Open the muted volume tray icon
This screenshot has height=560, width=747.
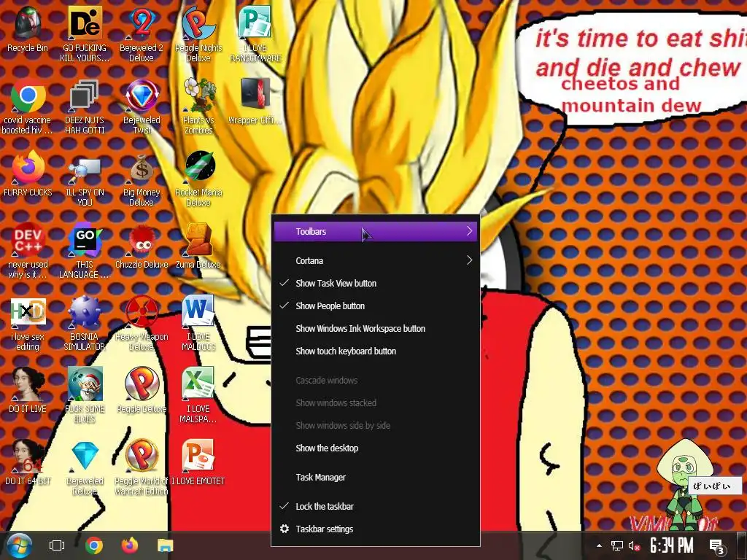[x=634, y=545]
